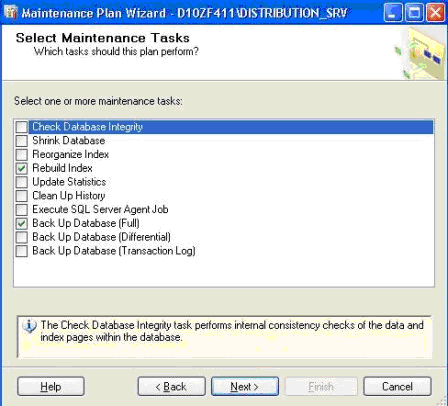Enable the Reorganize Index checkbox

click(22, 155)
